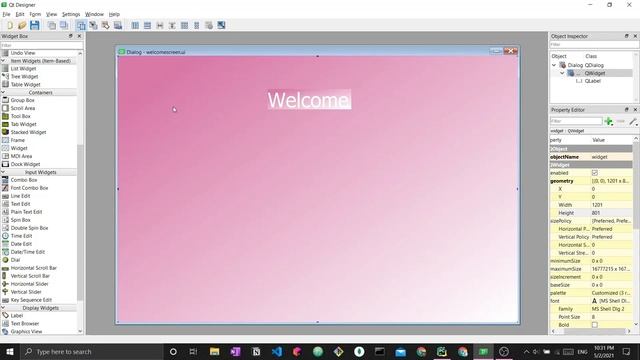The height and width of the screenshot is (360, 640).
Task: Open the Windows notification center
Action: click(x=627, y=351)
